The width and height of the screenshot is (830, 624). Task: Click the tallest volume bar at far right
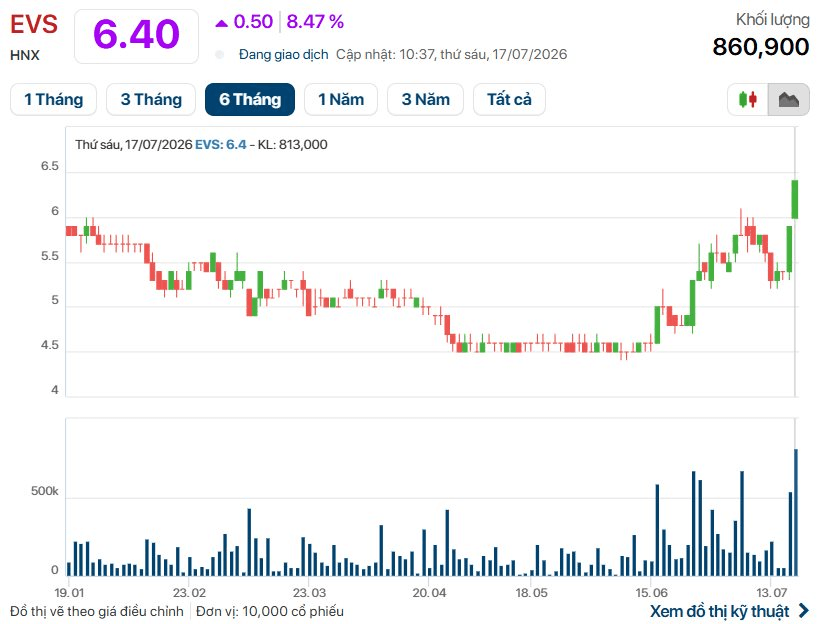(796, 512)
